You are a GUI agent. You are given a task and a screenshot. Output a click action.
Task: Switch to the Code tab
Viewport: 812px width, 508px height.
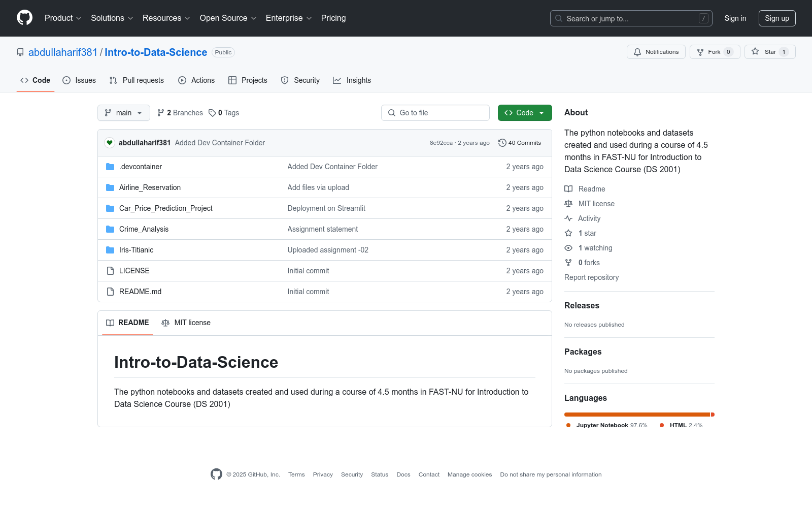point(36,80)
